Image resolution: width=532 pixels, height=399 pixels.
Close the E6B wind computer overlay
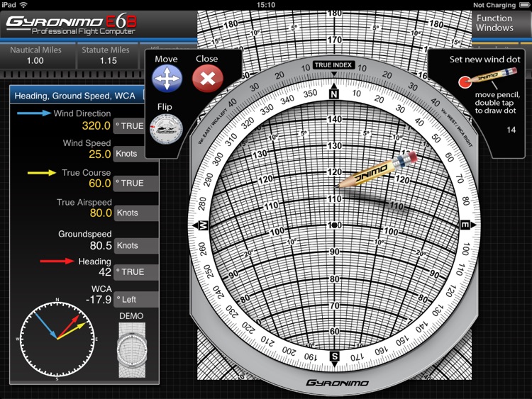pos(207,78)
